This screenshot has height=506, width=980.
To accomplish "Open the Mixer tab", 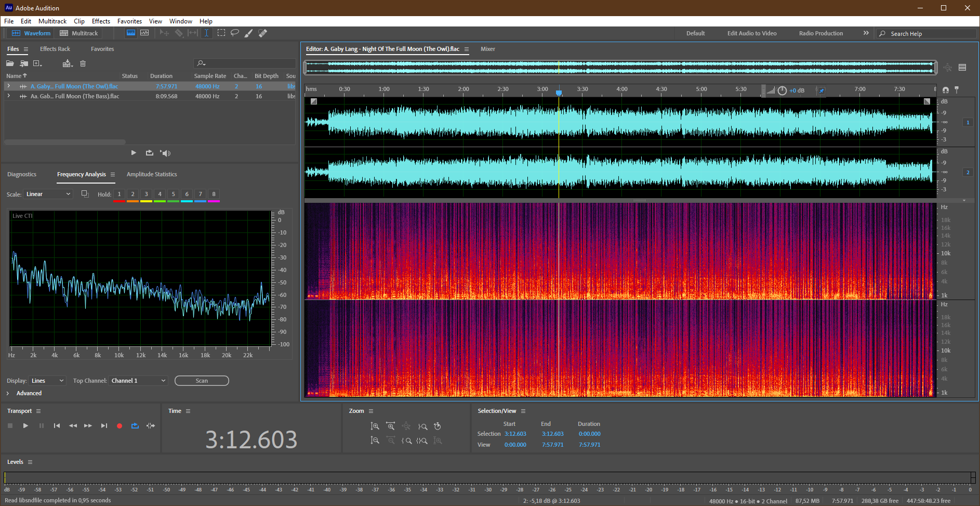I will [488, 49].
